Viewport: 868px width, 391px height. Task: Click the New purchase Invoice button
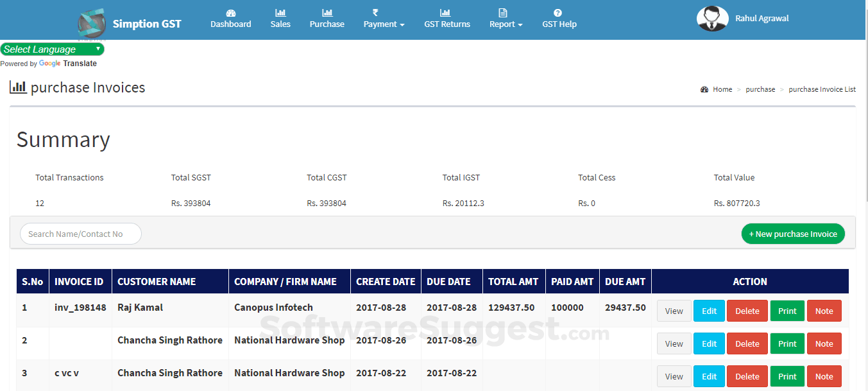793,234
